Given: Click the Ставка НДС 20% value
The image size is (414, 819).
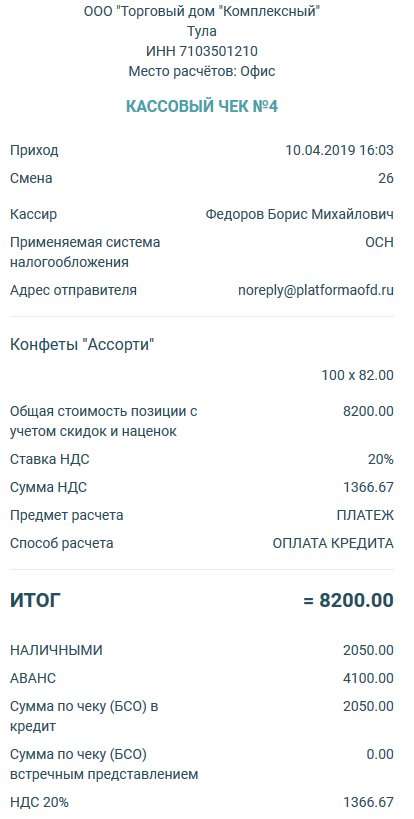Looking at the screenshot, I should click(x=381, y=460).
